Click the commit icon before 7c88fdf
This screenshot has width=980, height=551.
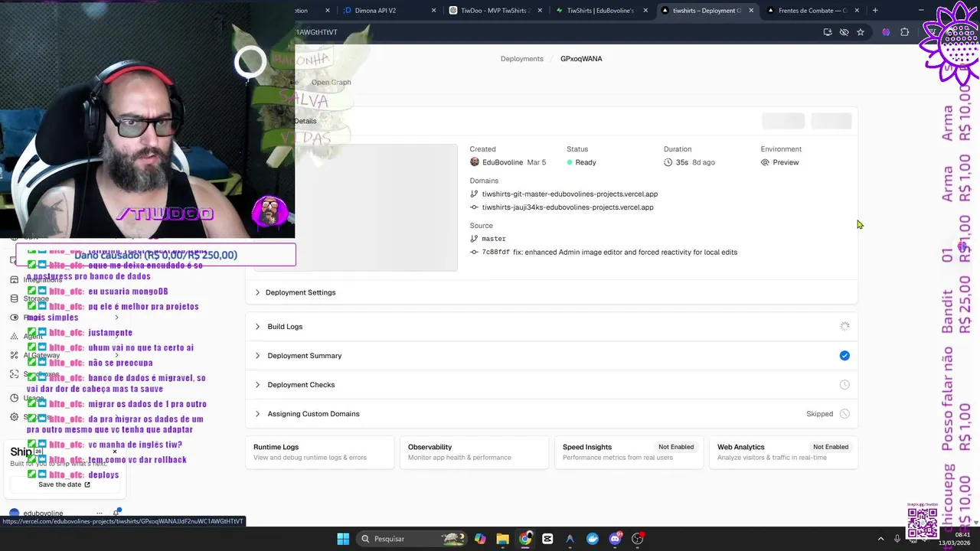pyautogui.click(x=474, y=252)
